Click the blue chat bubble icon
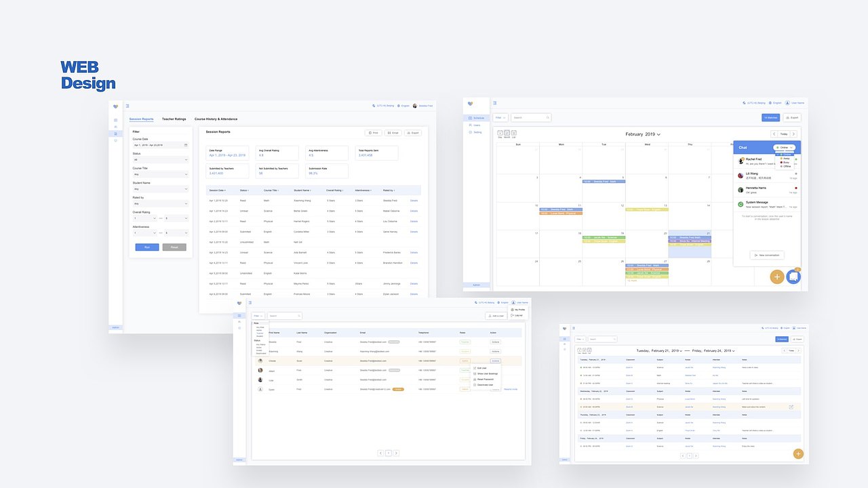This screenshot has width=868, height=488. click(793, 277)
